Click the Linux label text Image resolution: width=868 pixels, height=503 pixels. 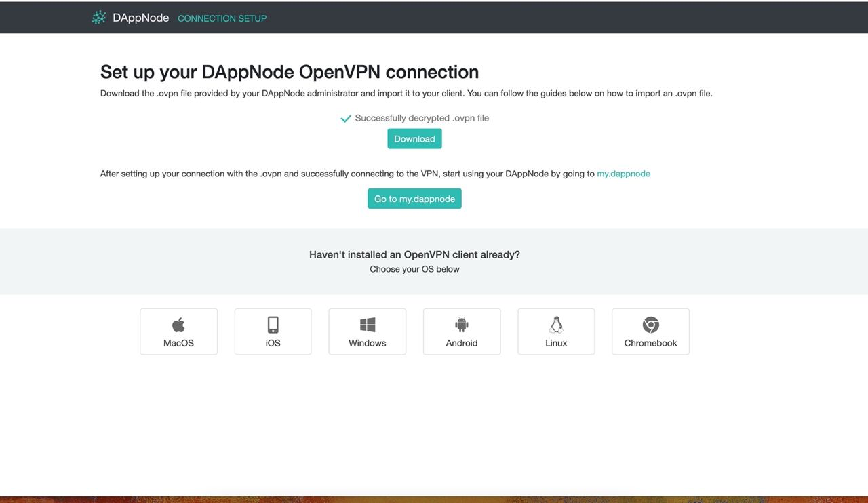click(556, 343)
